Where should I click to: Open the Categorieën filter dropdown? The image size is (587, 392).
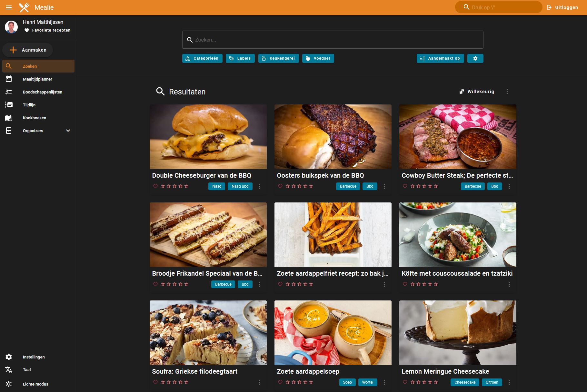click(x=202, y=58)
